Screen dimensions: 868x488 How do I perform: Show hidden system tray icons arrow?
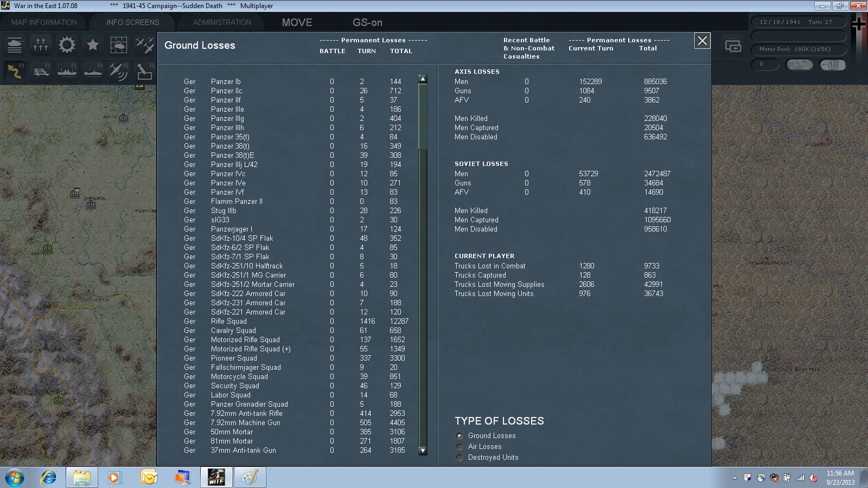(x=735, y=478)
